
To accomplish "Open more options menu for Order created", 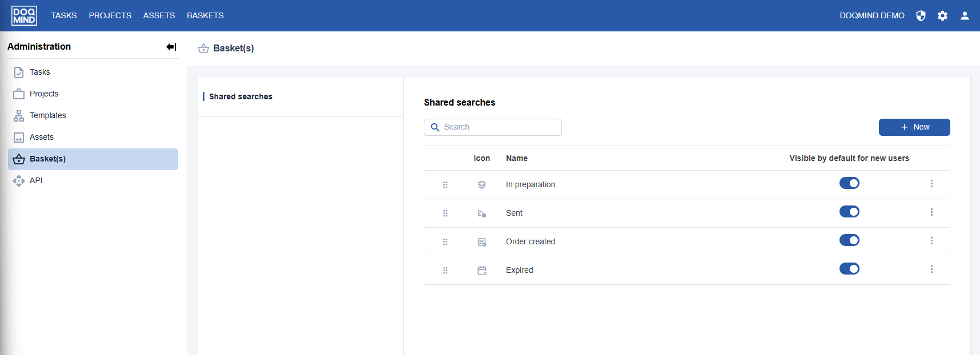I will [931, 241].
